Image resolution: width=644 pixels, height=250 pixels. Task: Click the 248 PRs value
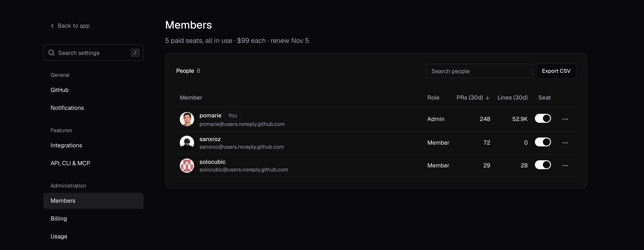(x=485, y=119)
